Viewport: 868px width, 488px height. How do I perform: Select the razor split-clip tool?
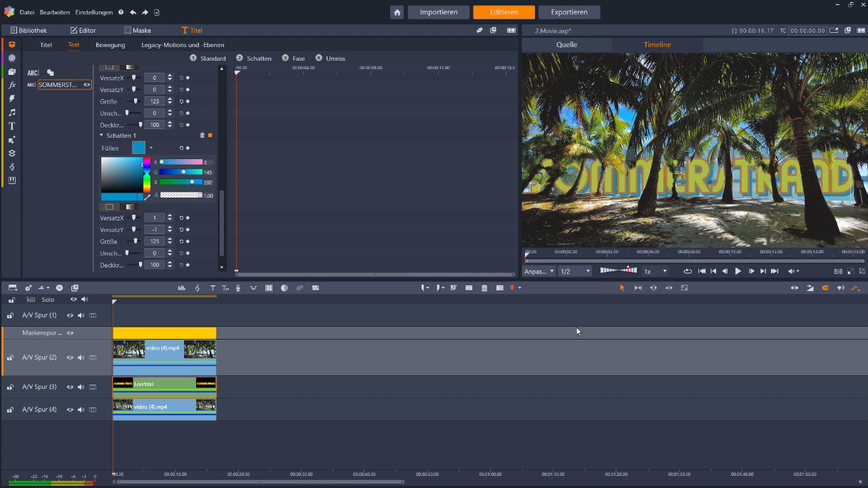tap(453, 288)
